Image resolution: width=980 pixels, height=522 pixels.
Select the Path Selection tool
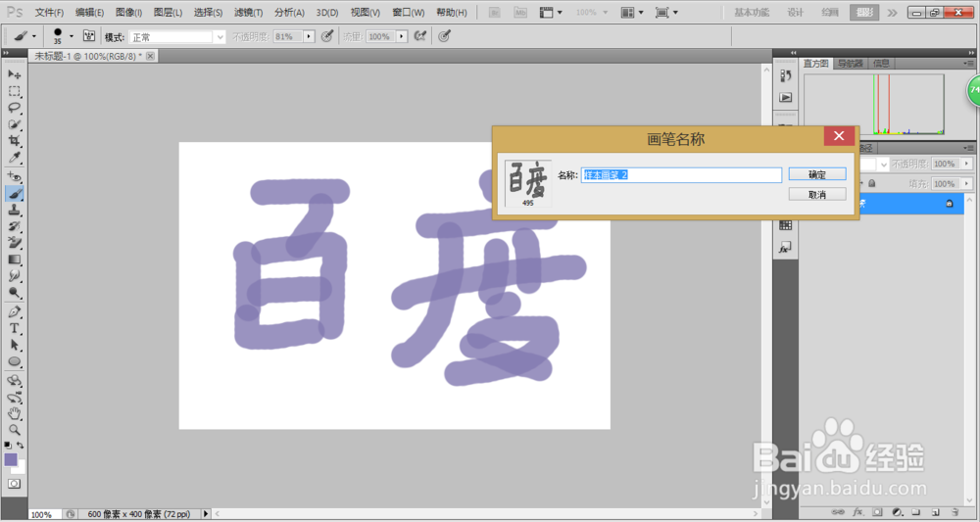pos(14,345)
